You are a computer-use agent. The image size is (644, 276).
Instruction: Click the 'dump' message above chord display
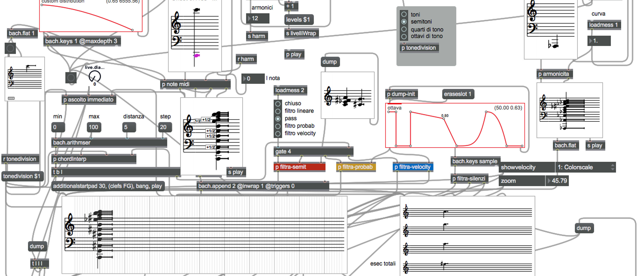pos(330,62)
